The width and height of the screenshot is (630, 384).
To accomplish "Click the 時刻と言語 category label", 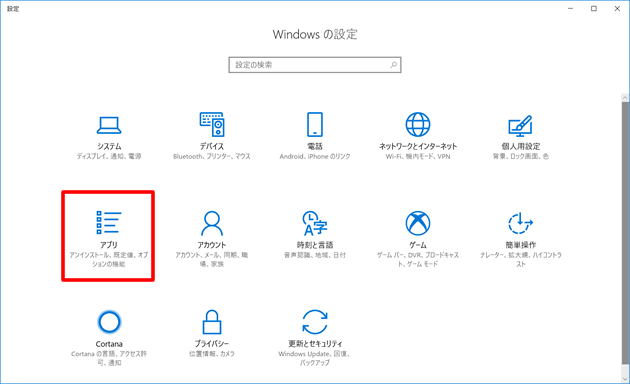I will coord(315,245).
